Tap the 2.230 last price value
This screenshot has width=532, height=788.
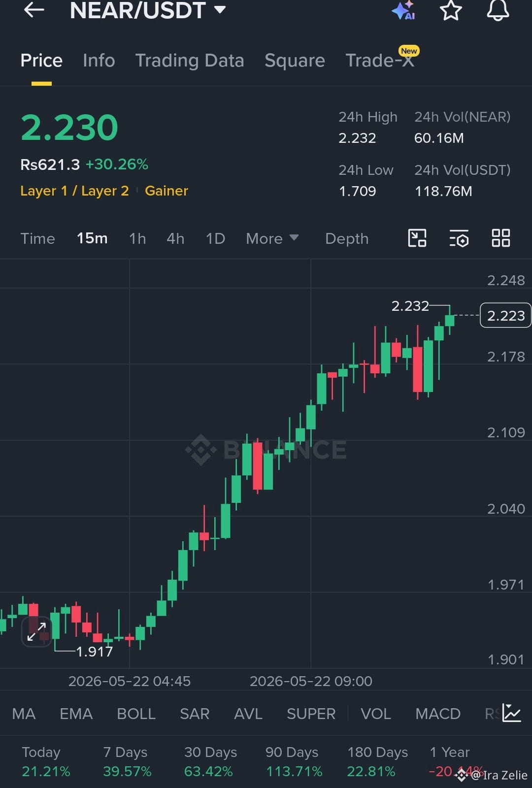pos(69,128)
